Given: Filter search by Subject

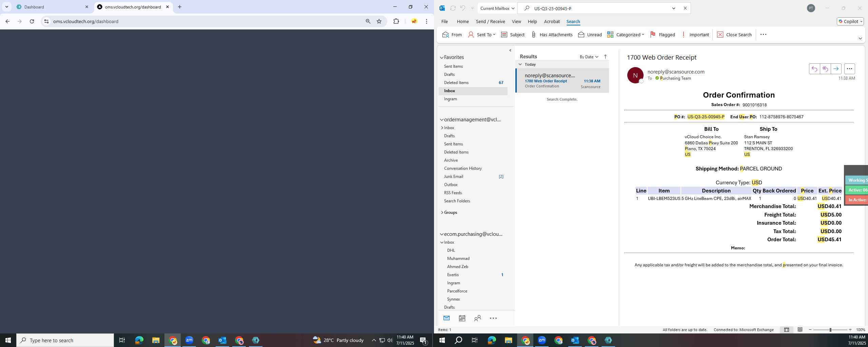Looking at the screenshot, I should click(513, 35).
